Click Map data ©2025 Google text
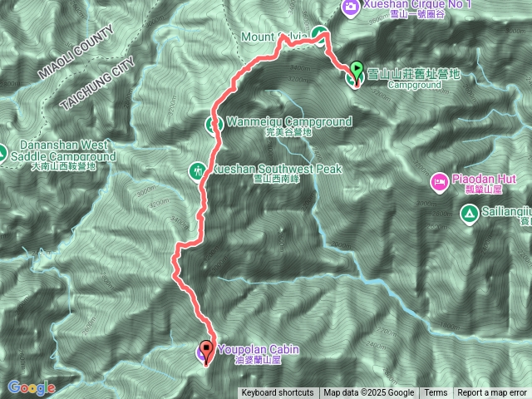 click(x=368, y=393)
